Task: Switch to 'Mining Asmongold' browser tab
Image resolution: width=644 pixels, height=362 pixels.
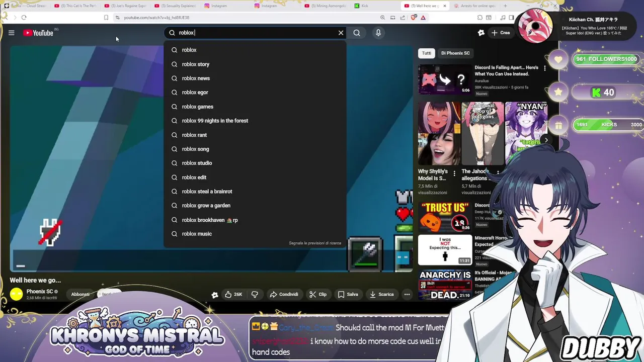Action: point(325,6)
